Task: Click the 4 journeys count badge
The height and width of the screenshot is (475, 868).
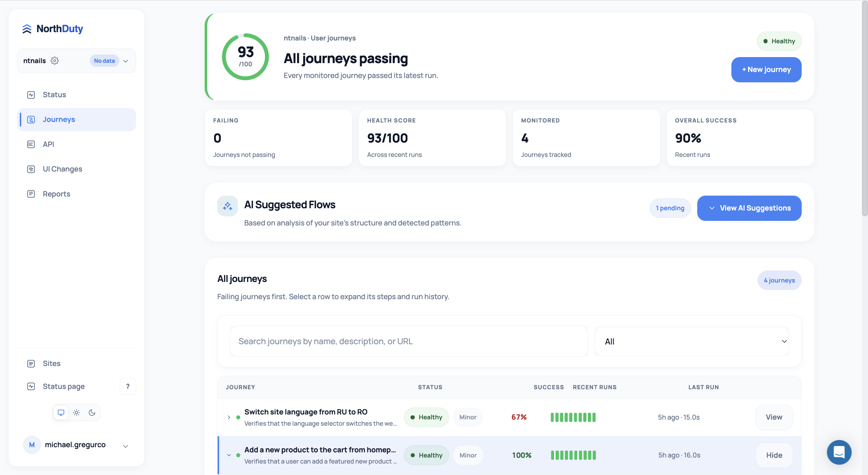Action: coord(779,280)
